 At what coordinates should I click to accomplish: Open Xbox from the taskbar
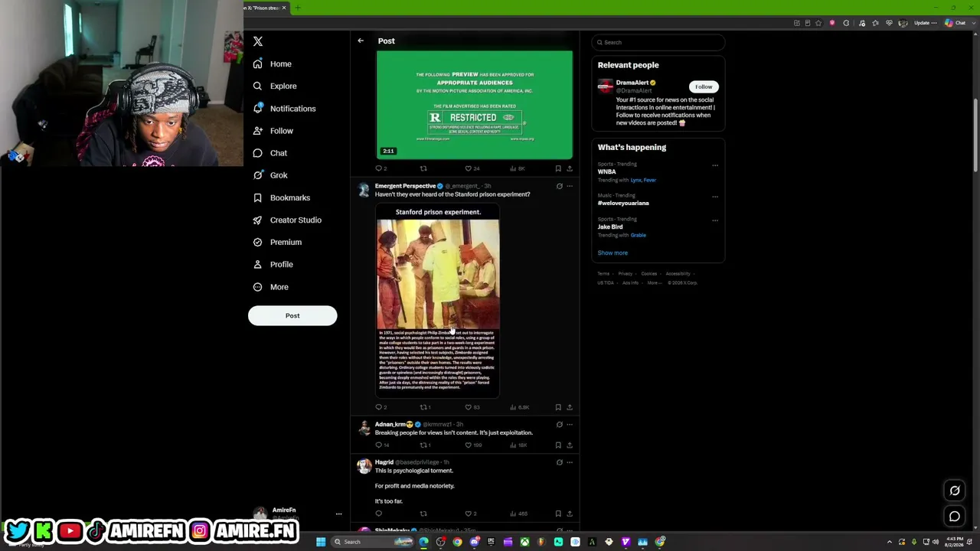click(524, 542)
